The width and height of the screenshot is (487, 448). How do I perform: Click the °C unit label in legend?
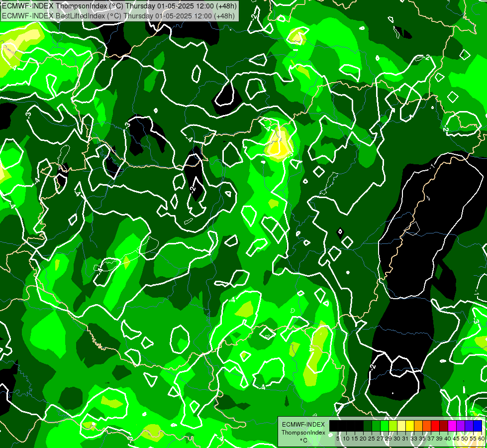pyautogui.click(x=303, y=441)
